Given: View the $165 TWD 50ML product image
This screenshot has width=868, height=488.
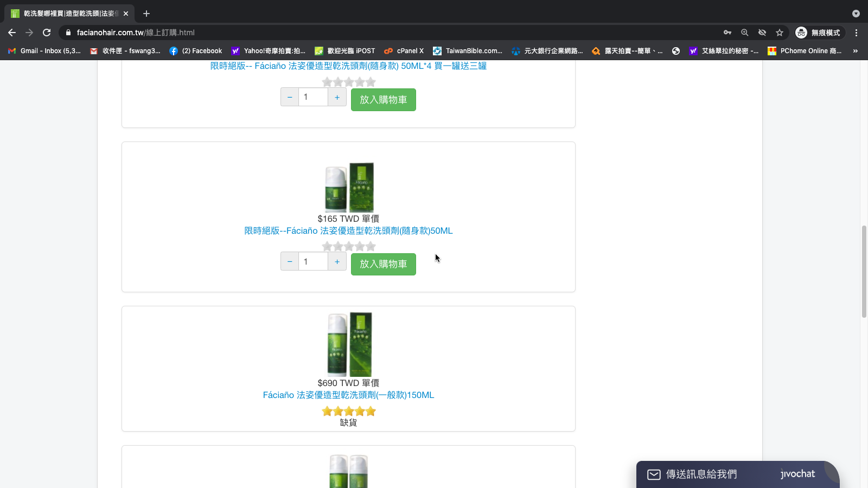Looking at the screenshot, I should point(349,187).
